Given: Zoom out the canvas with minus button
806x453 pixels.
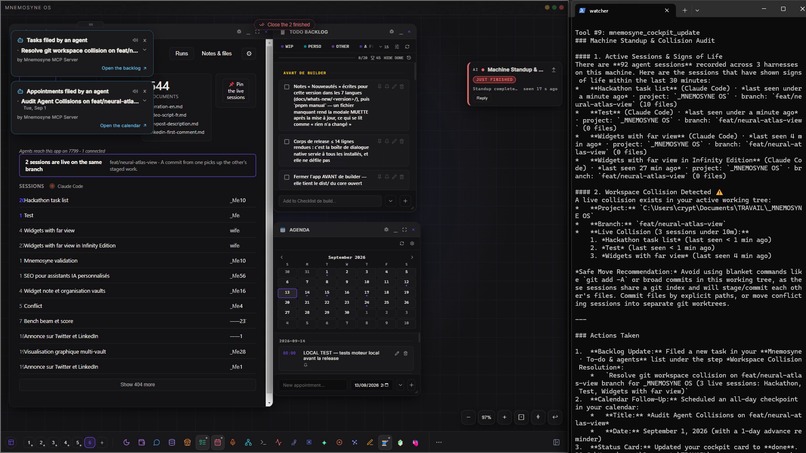Looking at the screenshot, I should coord(468,417).
